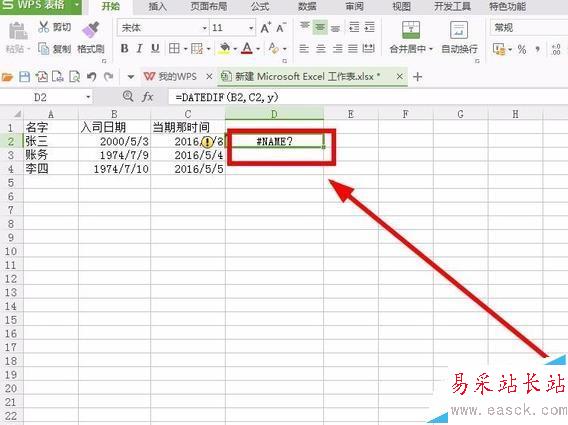Image resolution: width=568 pixels, height=425 pixels.
Task: Open the borders dropdown arrow
Action: click(x=185, y=49)
